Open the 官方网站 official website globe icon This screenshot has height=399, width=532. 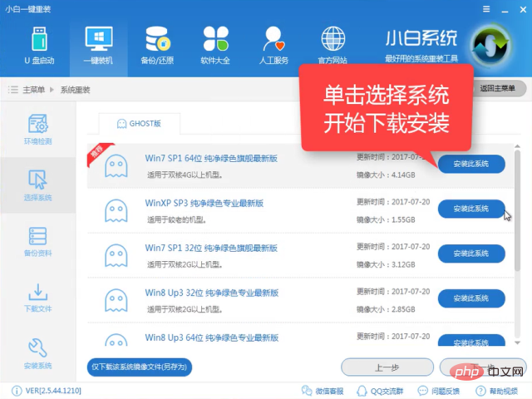coord(333,44)
